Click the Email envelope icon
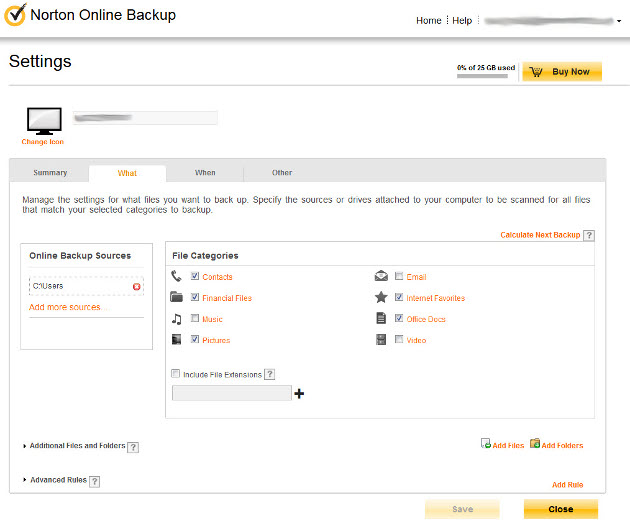The image size is (630, 526). 381,276
